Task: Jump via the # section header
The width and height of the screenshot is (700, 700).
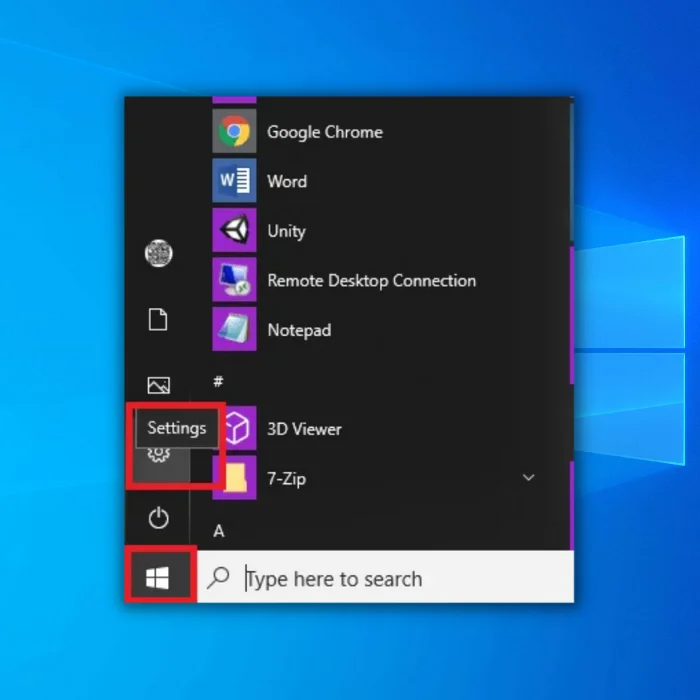Action: pyautogui.click(x=218, y=382)
